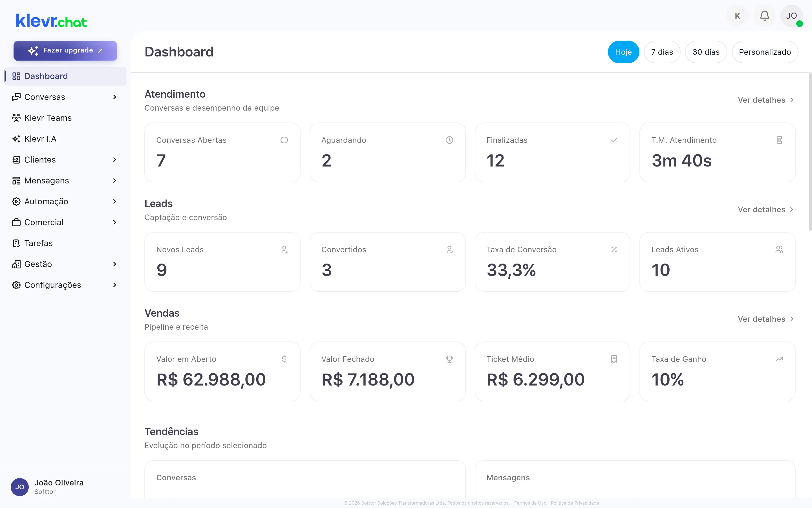Open the JO profile avatar in header

791,16
